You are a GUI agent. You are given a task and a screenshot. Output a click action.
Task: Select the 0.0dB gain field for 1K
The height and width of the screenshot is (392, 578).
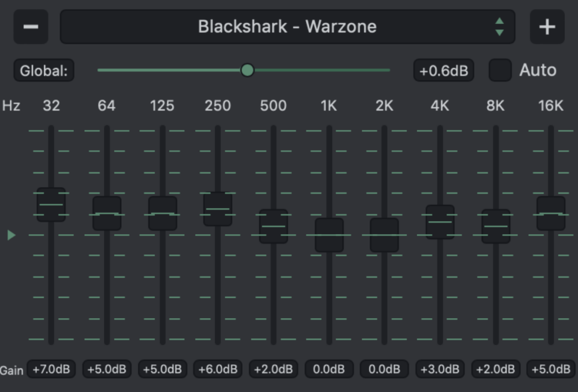pyautogui.click(x=329, y=369)
